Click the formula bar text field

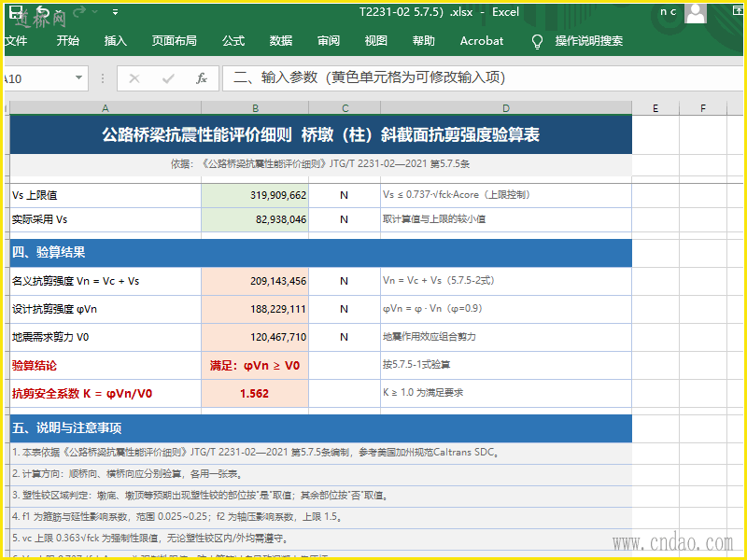[x=481, y=78]
